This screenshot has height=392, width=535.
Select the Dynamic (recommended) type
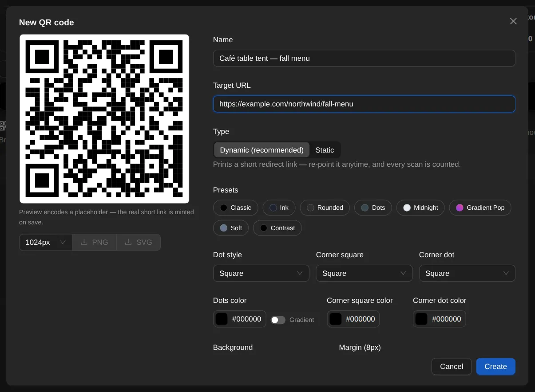click(x=262, y=150)
